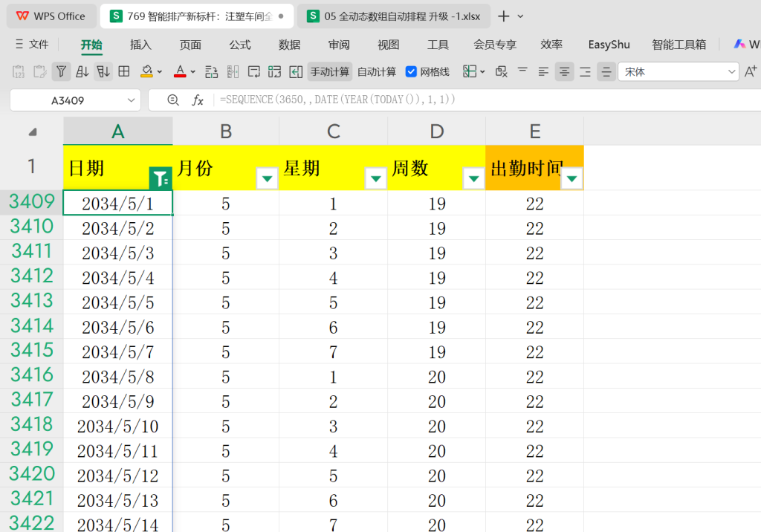Click the paste values icon
This screenshot has height=532, width=761.
click(19, 72)
